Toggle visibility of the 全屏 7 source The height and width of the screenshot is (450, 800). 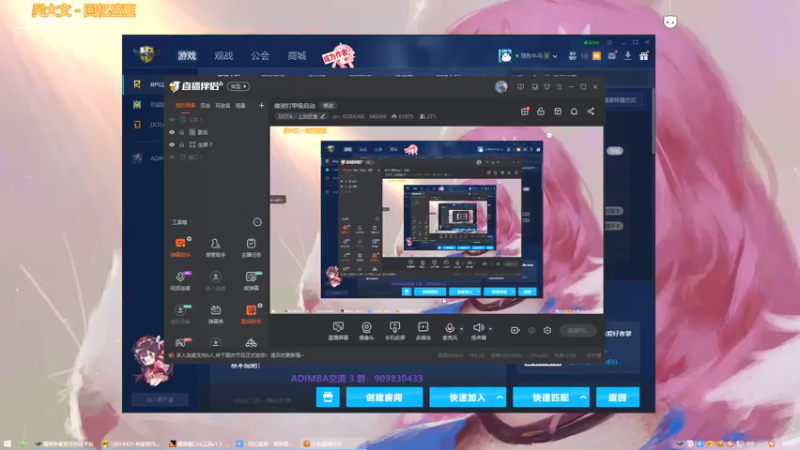(x=172, y=145)
